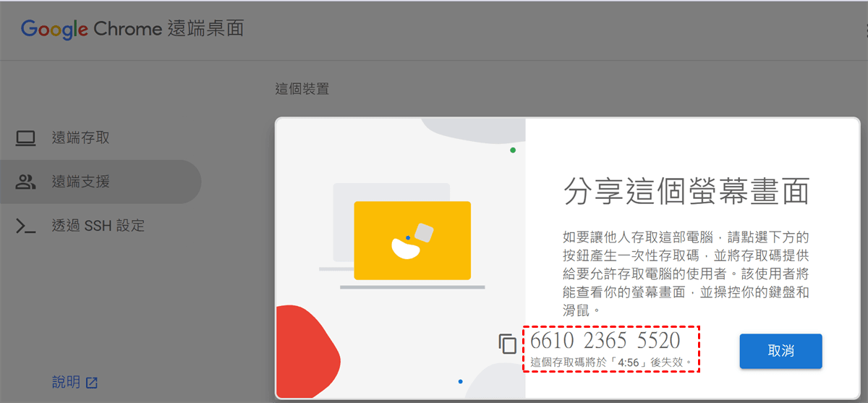Click the external link icon next to 說明
Screen dimensions: 868x403
[x=92, y=383]
